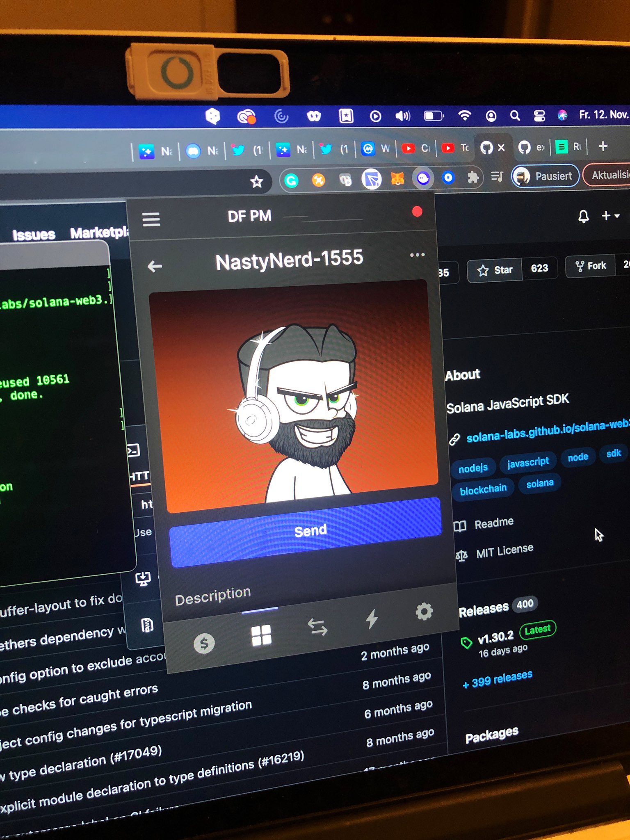Open solana-labs.github.io project link

548,431
